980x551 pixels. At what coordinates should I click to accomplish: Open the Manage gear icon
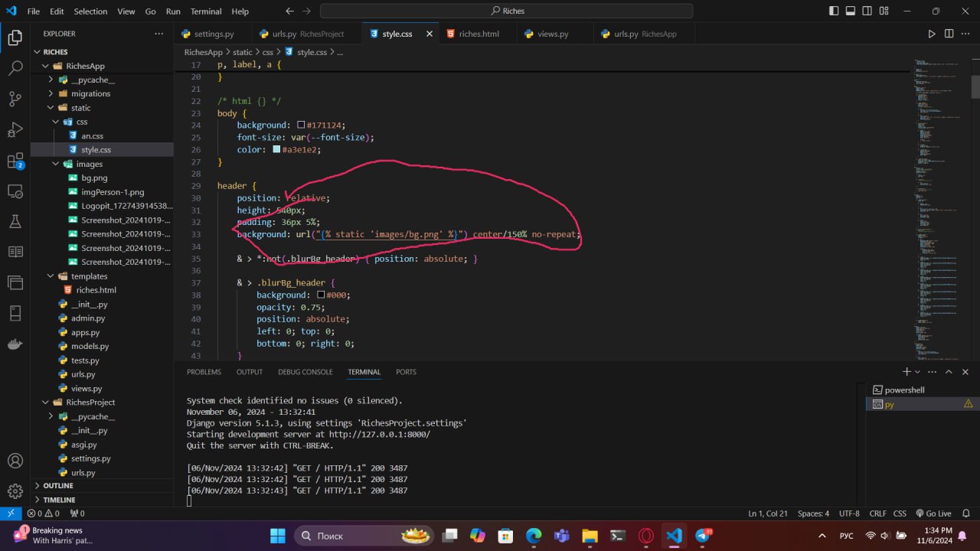click(15, 491)
